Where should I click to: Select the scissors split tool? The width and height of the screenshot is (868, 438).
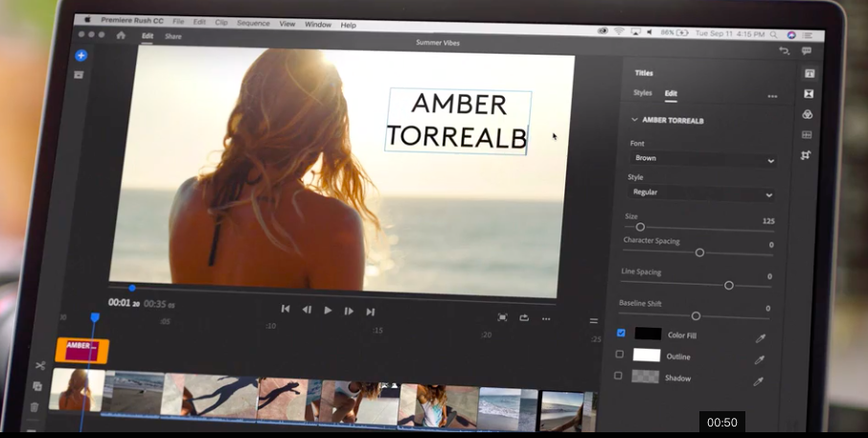pos(40,365)
